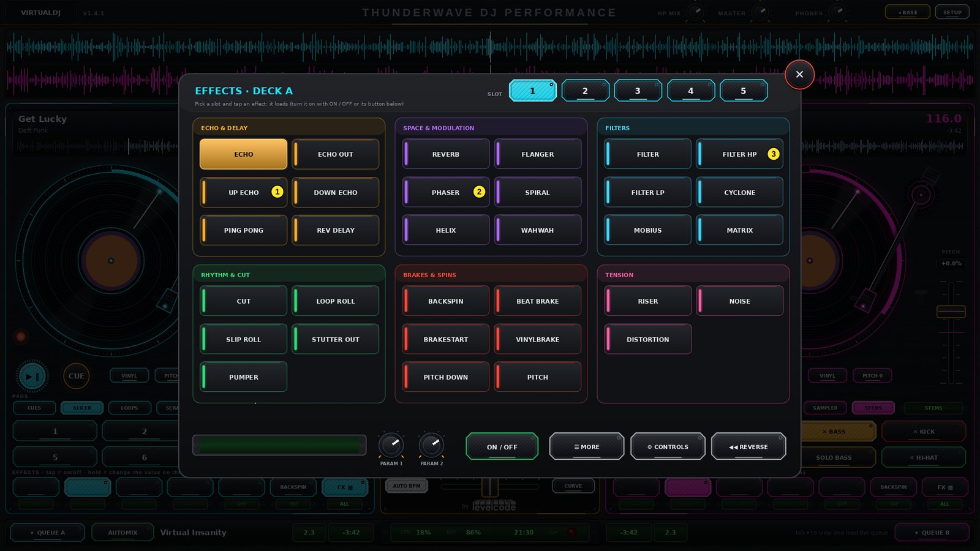The image size is (980, 551).
Task: Select the PHASER effect
Action: 445,192
